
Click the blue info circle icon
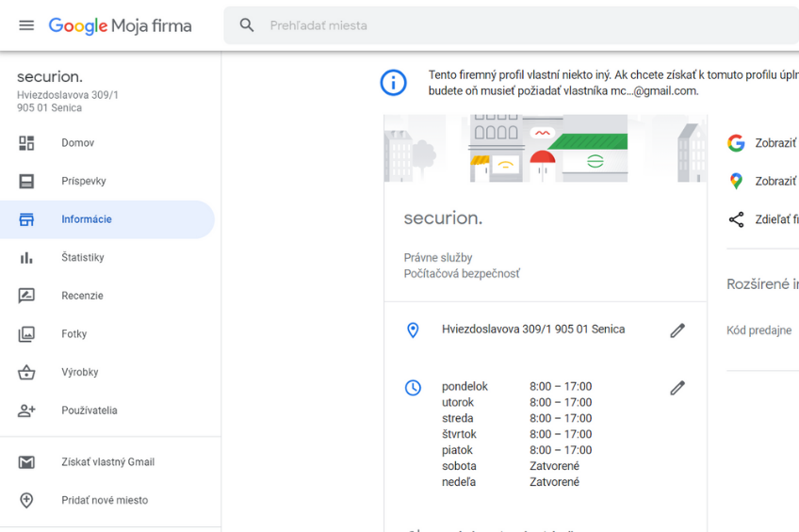pyautogui.click(x=394, y=83)
